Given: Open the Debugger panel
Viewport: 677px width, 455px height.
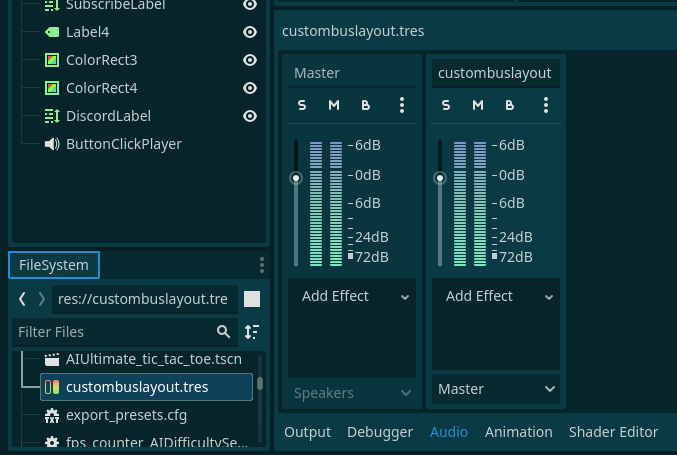Looking at the screenshot, I should [380, 432].
